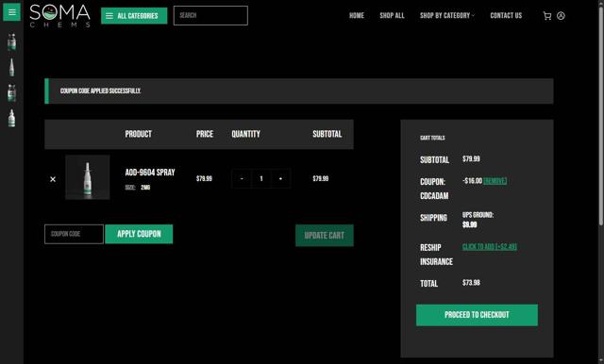The image size is (604, 364).
Task: Select the third sidebar vial thumbnail
Action: (x=11, y=93)
